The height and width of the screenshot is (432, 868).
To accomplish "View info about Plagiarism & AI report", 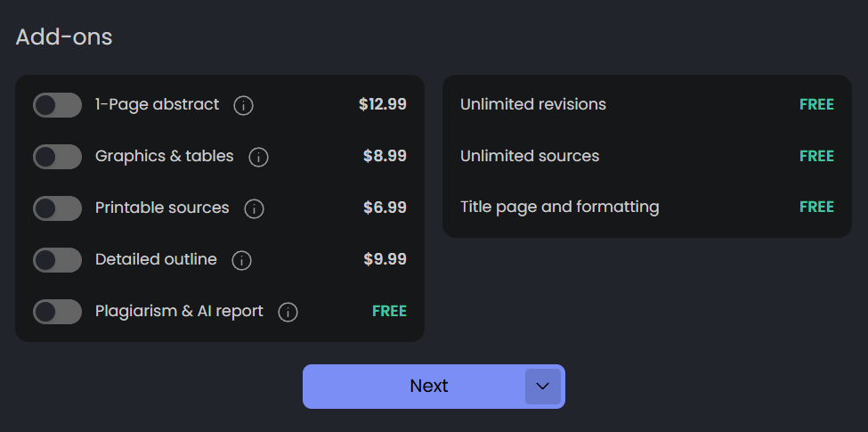I will (288, 313).
